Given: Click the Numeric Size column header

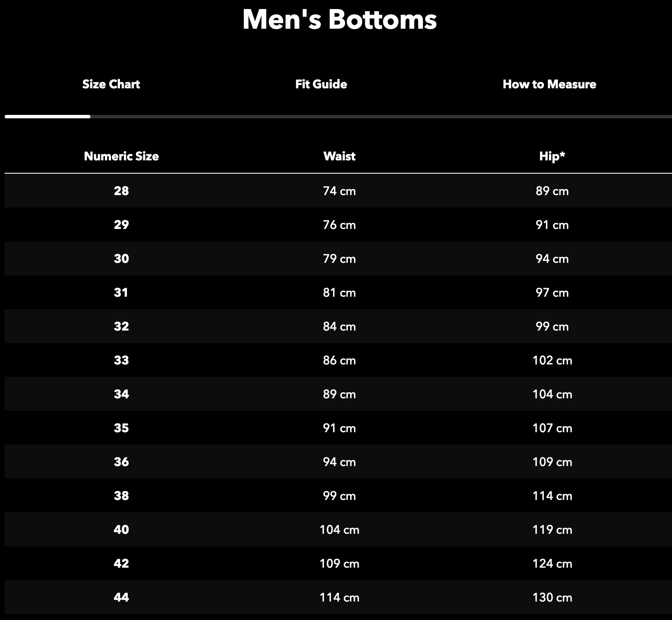Looking at the screenshot, I should click(121, 156).
